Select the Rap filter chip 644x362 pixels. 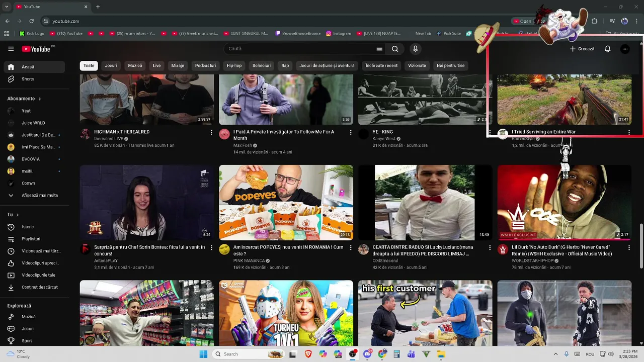coord(285,65)
